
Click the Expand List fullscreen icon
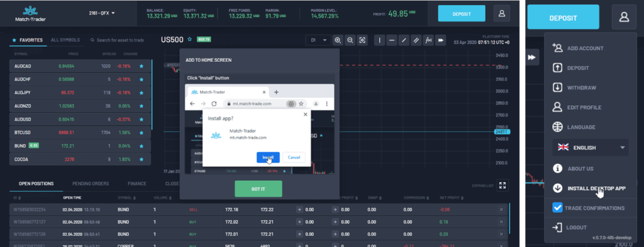[502, 185]
